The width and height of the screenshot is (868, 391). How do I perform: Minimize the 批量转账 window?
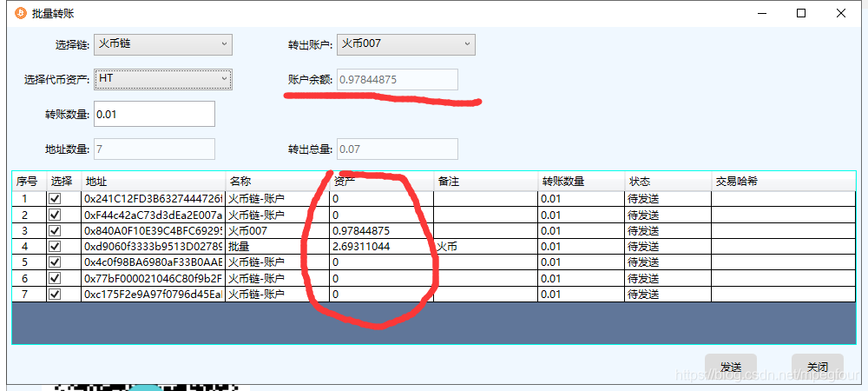tap(760, 13)
